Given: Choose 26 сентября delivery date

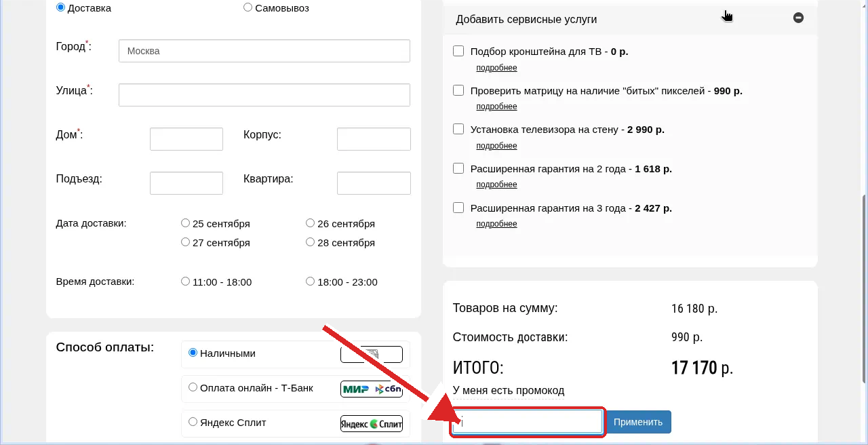Looking at the screenshot, I should click(x=310, y=222).
